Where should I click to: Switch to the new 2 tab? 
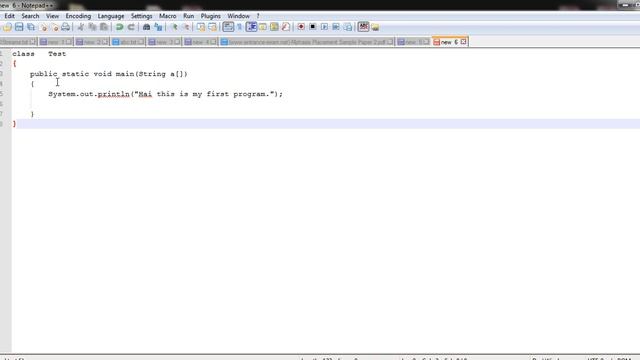tap(92, 42)
